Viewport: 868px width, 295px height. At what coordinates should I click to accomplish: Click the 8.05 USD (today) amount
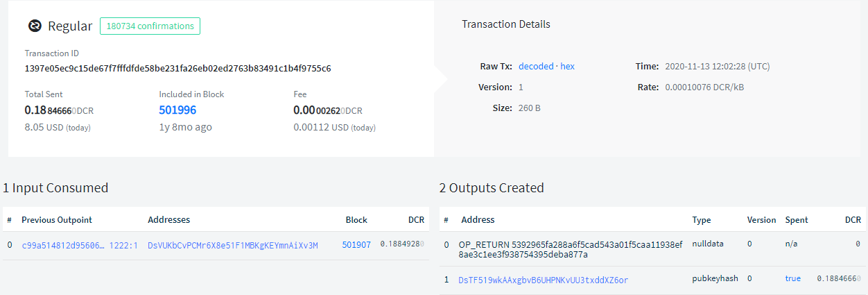[x=58, y=127]
